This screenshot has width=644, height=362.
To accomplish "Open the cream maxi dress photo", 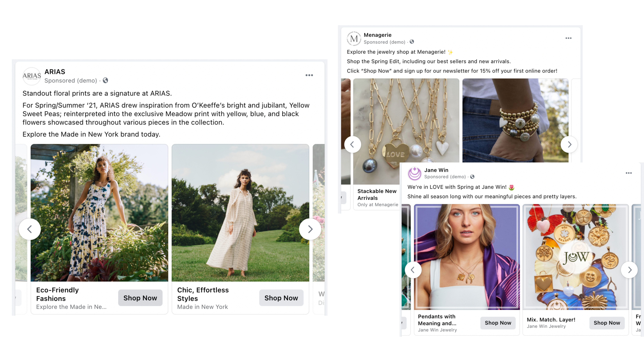I will click(240, 213).
